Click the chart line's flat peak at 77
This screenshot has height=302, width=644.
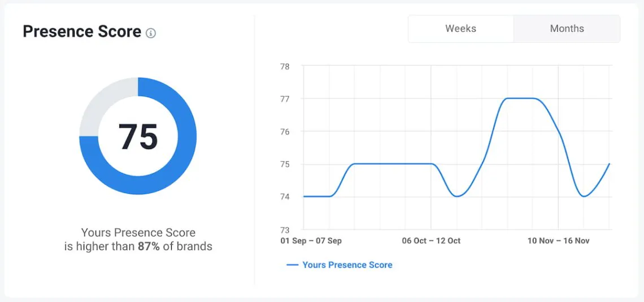[520, 98]
